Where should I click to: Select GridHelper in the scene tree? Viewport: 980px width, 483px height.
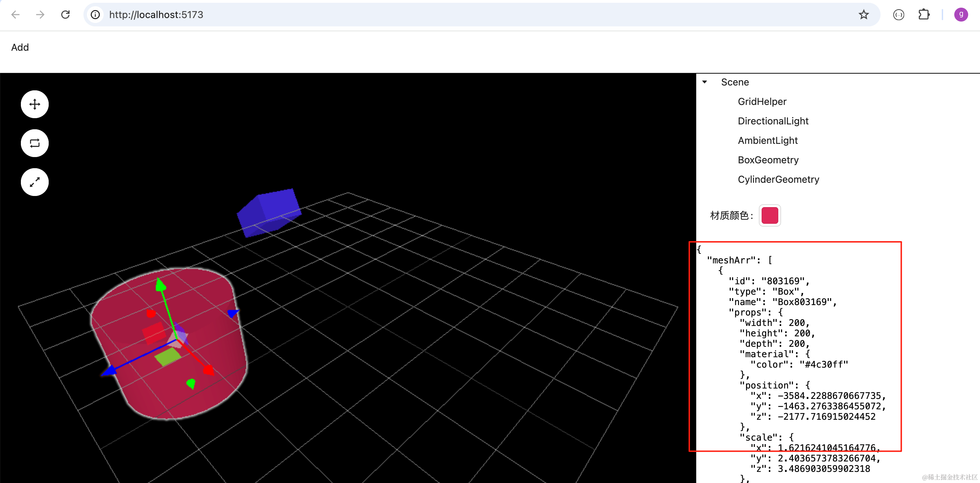click(x=762, y=101)
